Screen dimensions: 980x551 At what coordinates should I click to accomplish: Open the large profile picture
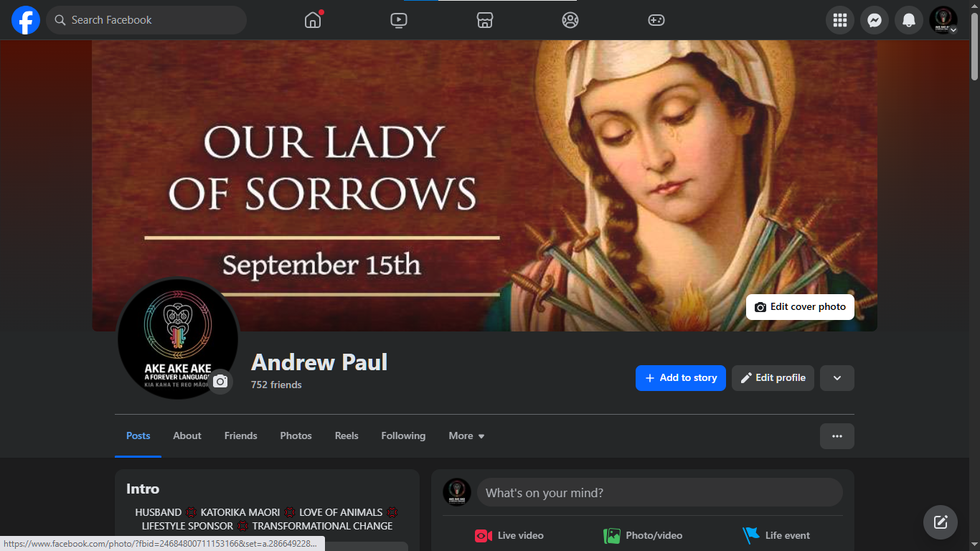(x=177, y=339)
